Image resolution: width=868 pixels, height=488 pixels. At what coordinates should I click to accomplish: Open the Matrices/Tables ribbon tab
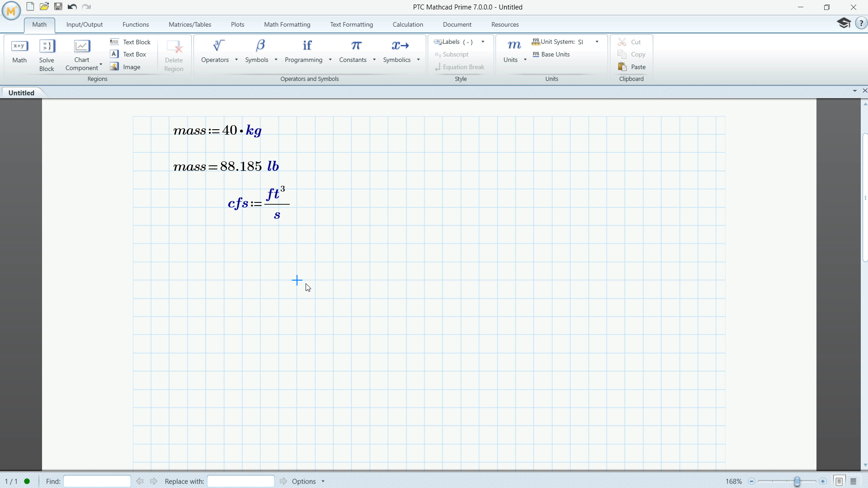(x=190, y=24)
